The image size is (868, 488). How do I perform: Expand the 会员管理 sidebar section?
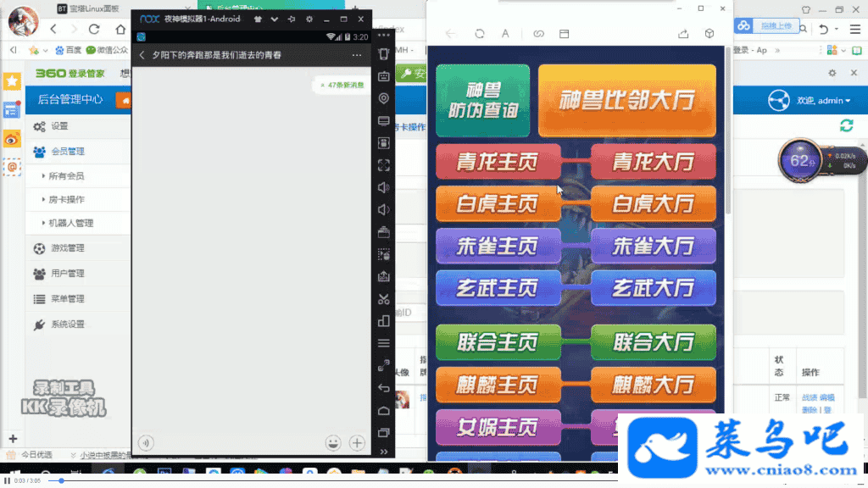(x=68, y=152)
